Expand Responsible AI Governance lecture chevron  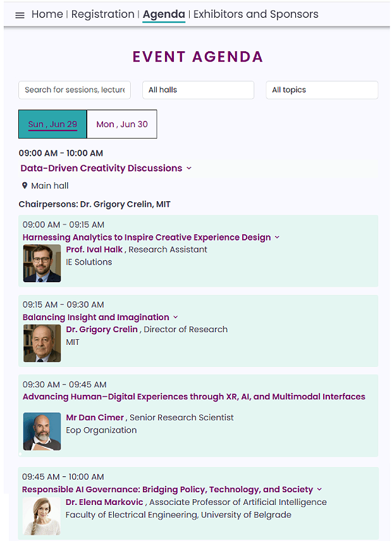click(319, 490)
